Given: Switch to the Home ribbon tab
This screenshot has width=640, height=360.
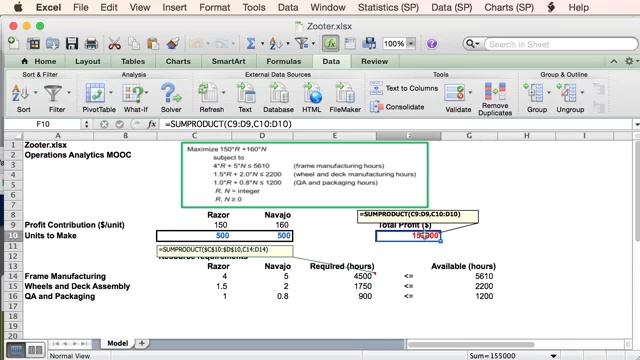Looking at the screenshot, I should tap(38, 61).
